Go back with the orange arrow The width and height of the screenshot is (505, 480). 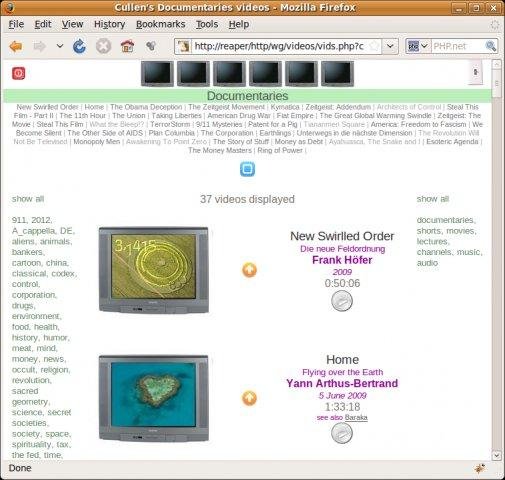click(x=16, y=46)
